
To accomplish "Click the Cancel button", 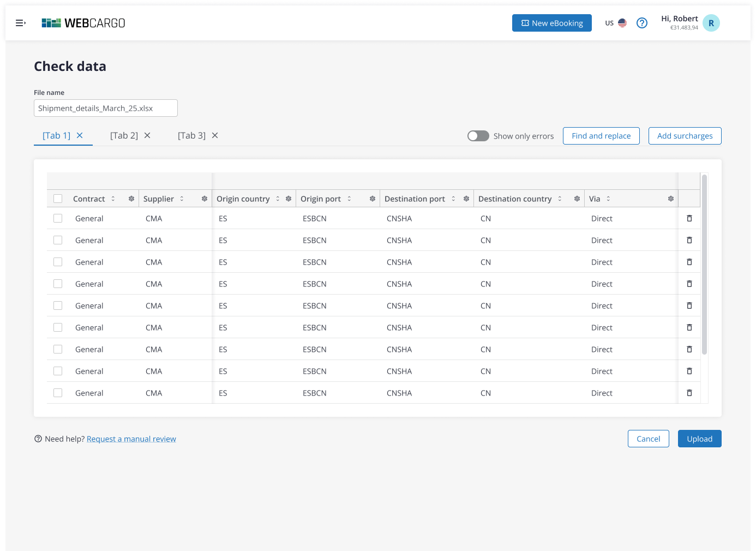I will click(649, 439).
